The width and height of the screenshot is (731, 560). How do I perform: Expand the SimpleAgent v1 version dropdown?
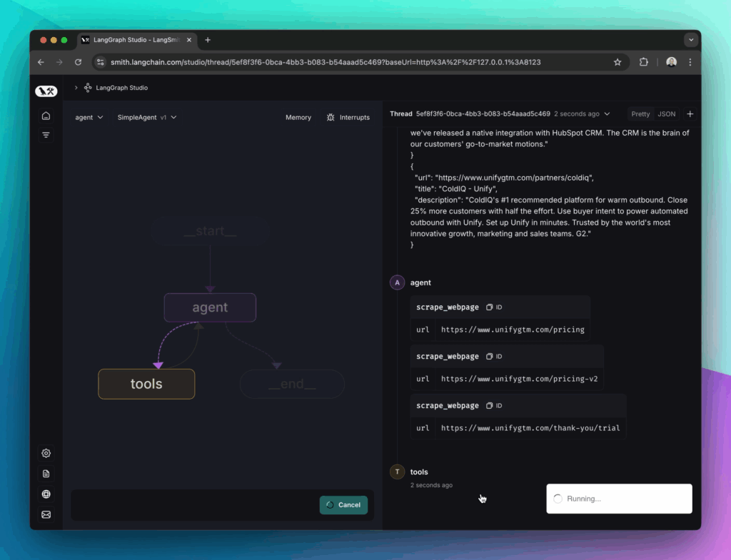click(x=147, y=117)
